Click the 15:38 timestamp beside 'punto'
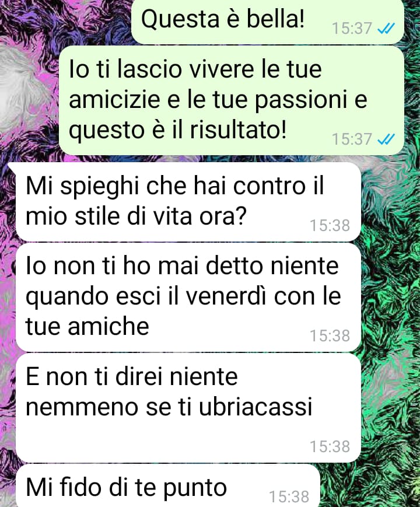 (289, 496)
